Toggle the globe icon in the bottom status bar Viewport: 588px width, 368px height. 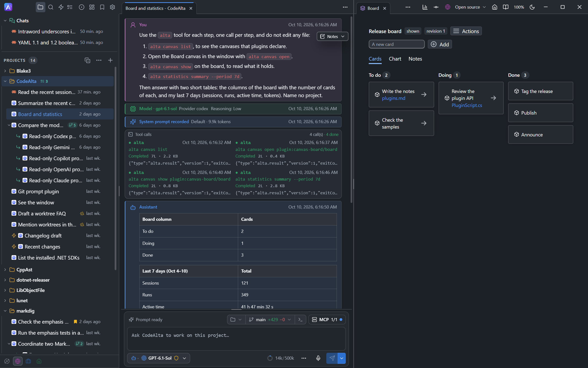pyautogui.click(x=18, y=361)
